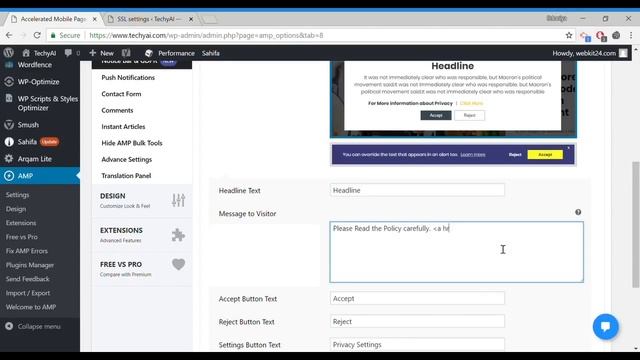
Task: Open Fix AMP Errors
Action: coord(27,251)
